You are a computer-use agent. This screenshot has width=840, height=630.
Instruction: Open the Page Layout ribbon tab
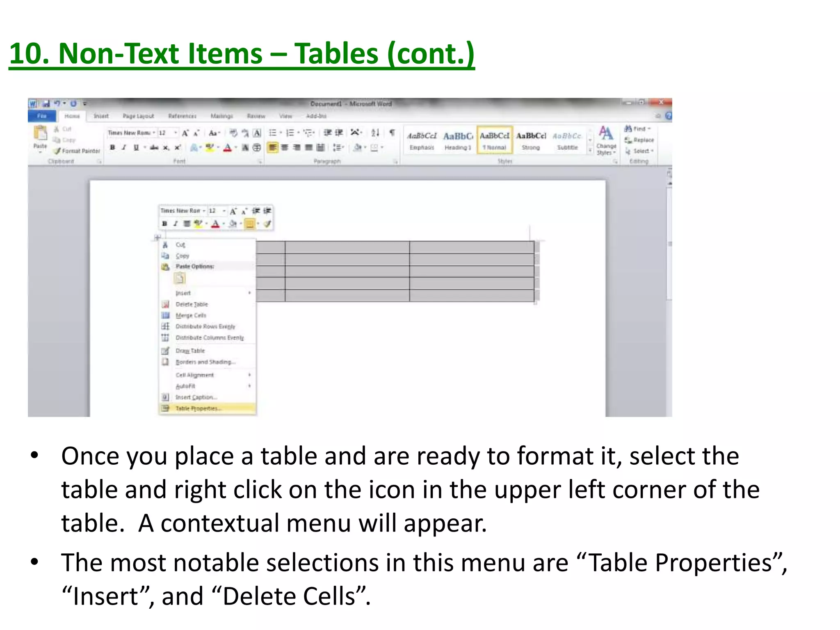point(138,116)
